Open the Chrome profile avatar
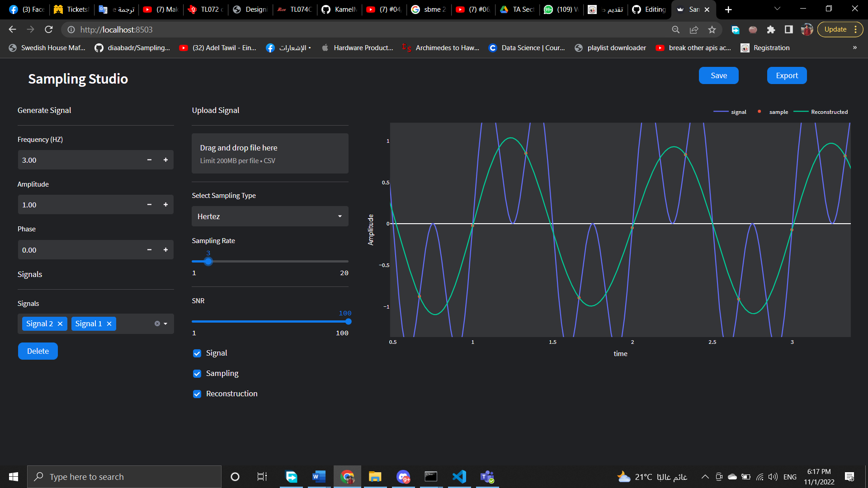This screenshot has height=488, width=868. [807, 29]
